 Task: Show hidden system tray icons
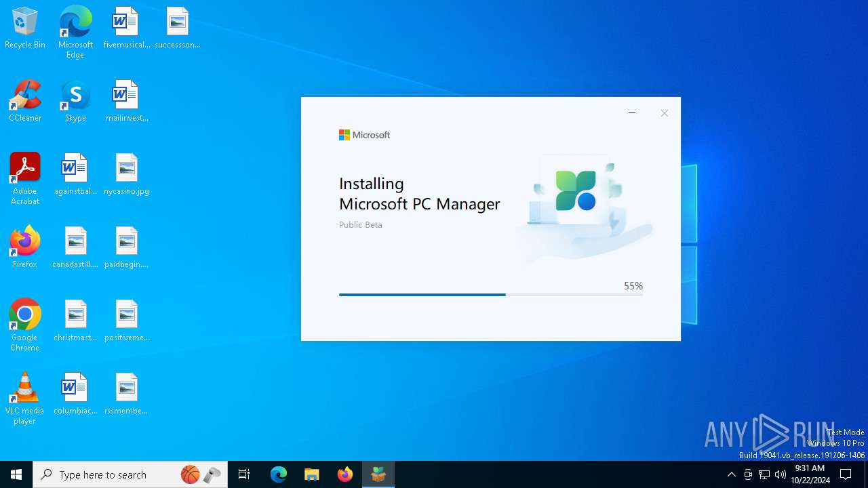[x=732, y=474]
